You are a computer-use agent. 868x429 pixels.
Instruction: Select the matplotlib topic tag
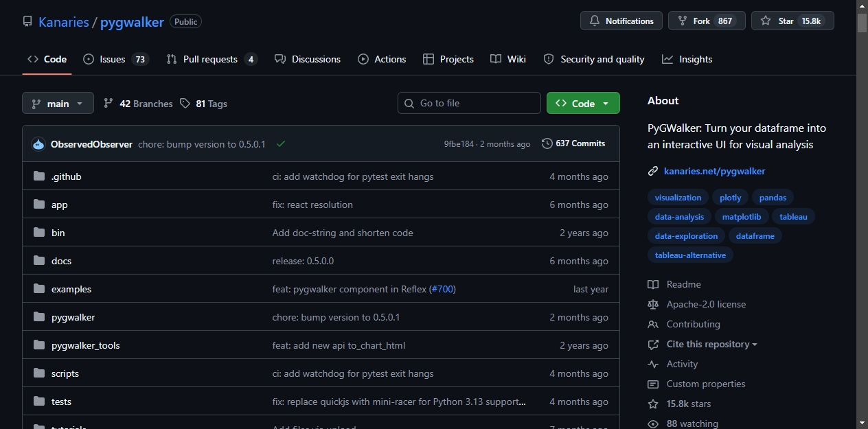[x=742, y=217]
